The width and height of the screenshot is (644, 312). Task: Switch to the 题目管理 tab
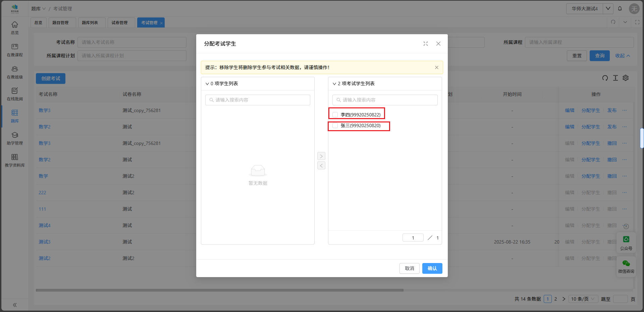60,23
